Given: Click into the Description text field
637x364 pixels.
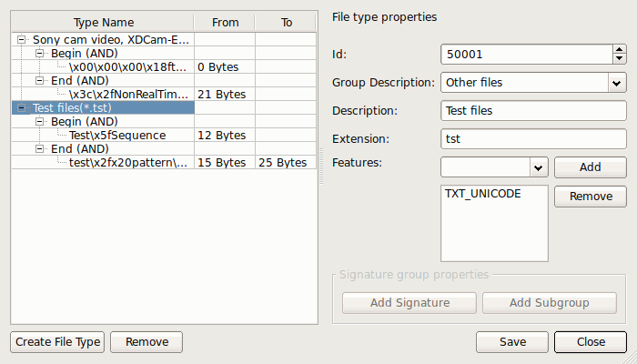Looking at the screenshot, I should click(x=533, y=111).
